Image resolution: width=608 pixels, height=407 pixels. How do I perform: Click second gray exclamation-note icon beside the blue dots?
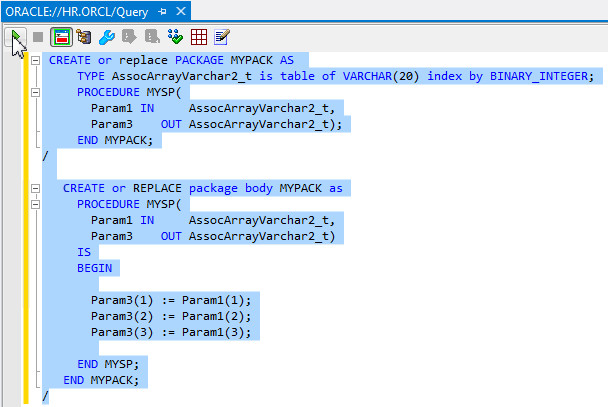pos(152,37)
